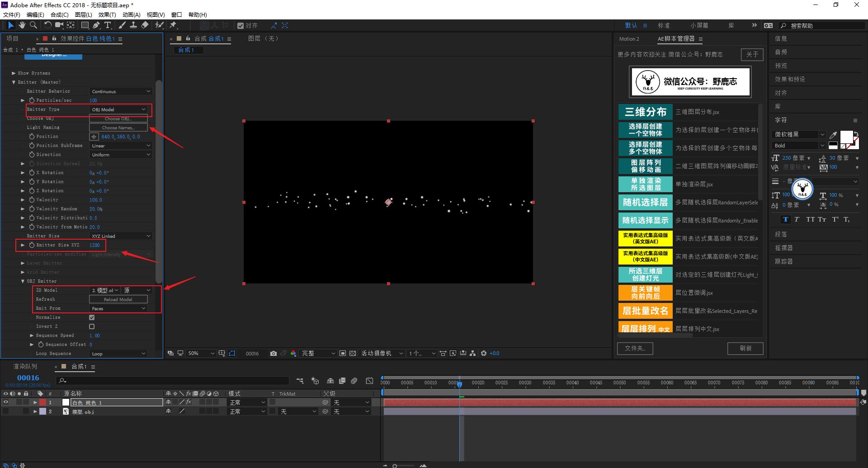Open the Emitter Type dropdown

pos(119,109)
